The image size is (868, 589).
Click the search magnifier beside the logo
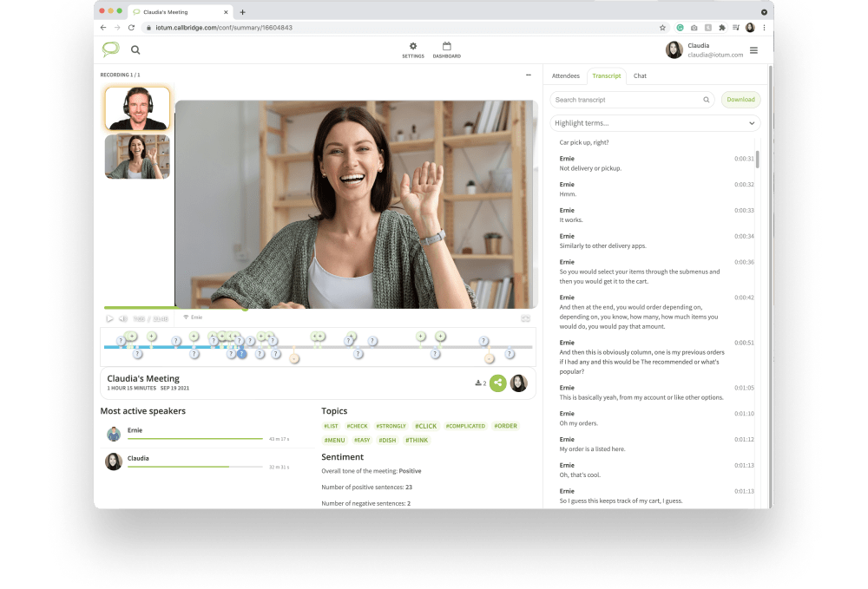135,50
